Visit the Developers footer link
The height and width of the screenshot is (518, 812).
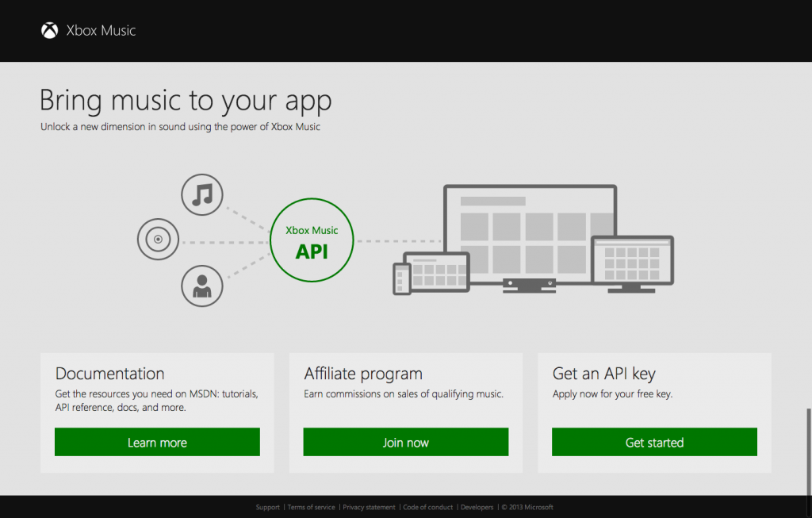pos(477,507)
